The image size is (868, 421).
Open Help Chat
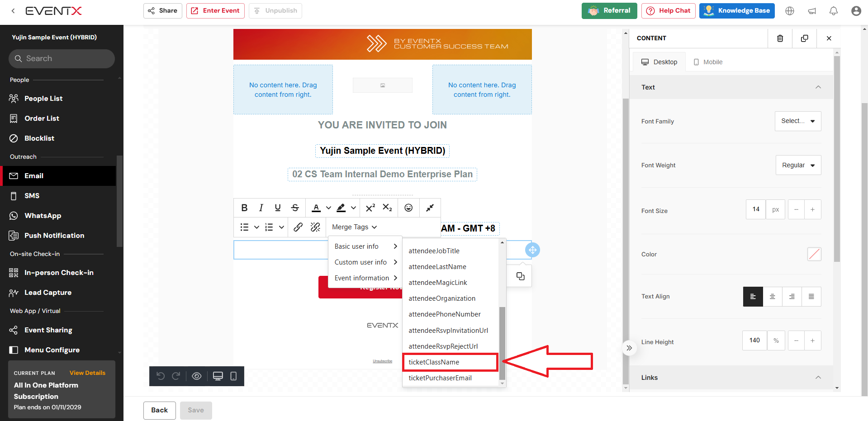(669, 11)
